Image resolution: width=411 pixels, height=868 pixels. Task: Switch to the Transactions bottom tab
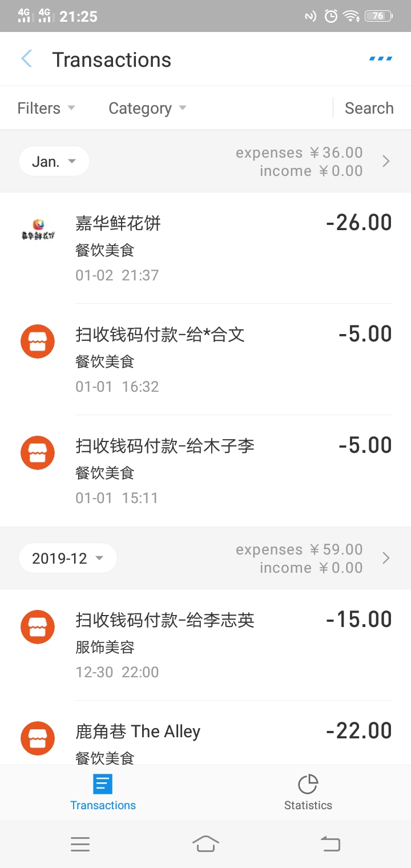103,793
